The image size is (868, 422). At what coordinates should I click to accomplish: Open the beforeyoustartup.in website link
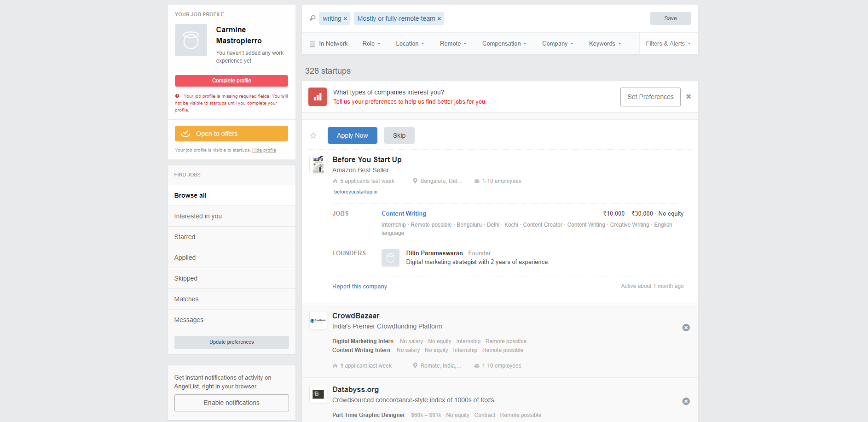356,192
